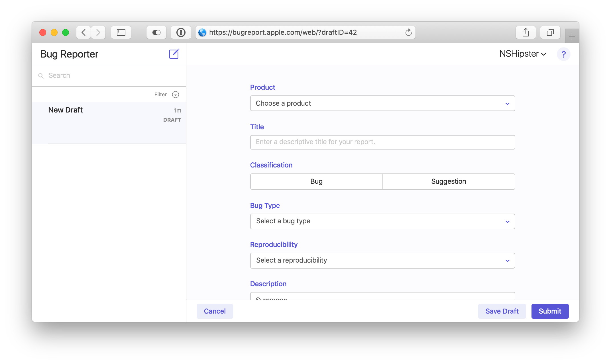This screenshot has height=364, width=611.
Task: Select Suggestion classification option
Action: [x=449, y=181]
